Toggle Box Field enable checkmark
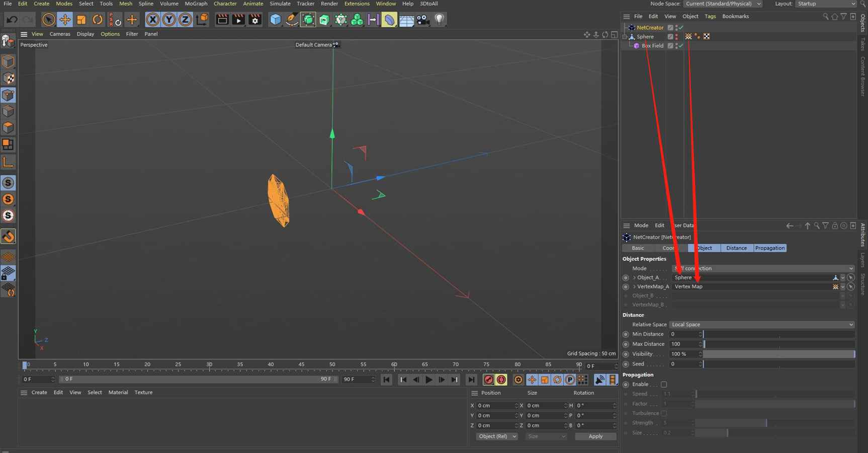This screenshot has width=868, height=453. click(681, 46)
